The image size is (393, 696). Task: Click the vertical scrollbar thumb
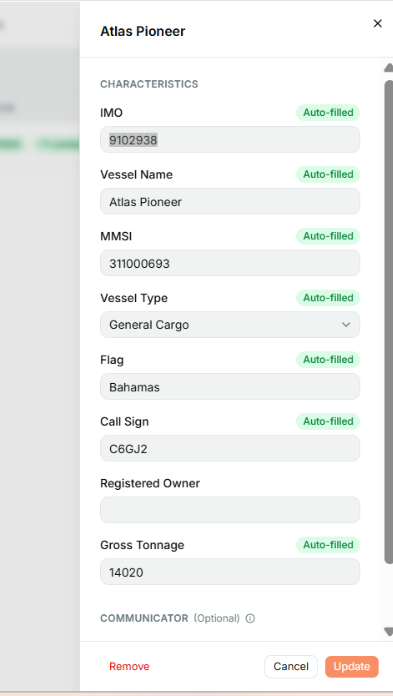tap(389, 322)
